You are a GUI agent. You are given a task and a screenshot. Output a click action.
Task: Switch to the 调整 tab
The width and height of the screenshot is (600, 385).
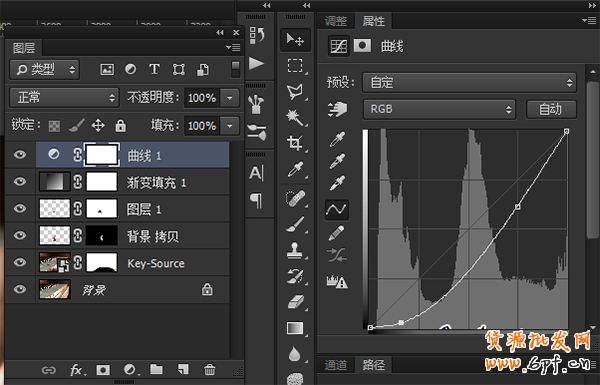click(336, 21)
